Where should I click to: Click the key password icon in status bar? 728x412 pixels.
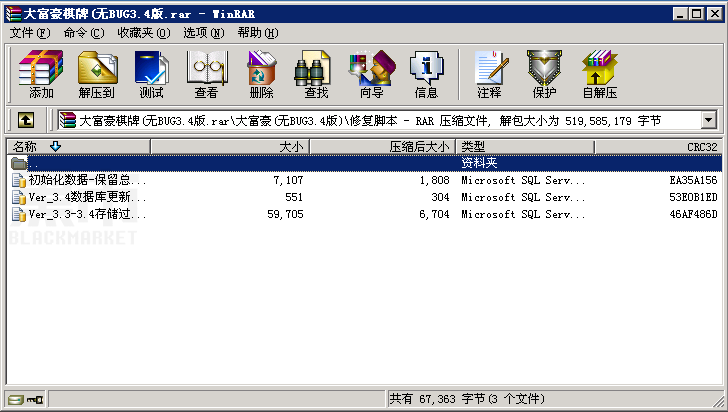pyautogui.click(x=35, y=399)
